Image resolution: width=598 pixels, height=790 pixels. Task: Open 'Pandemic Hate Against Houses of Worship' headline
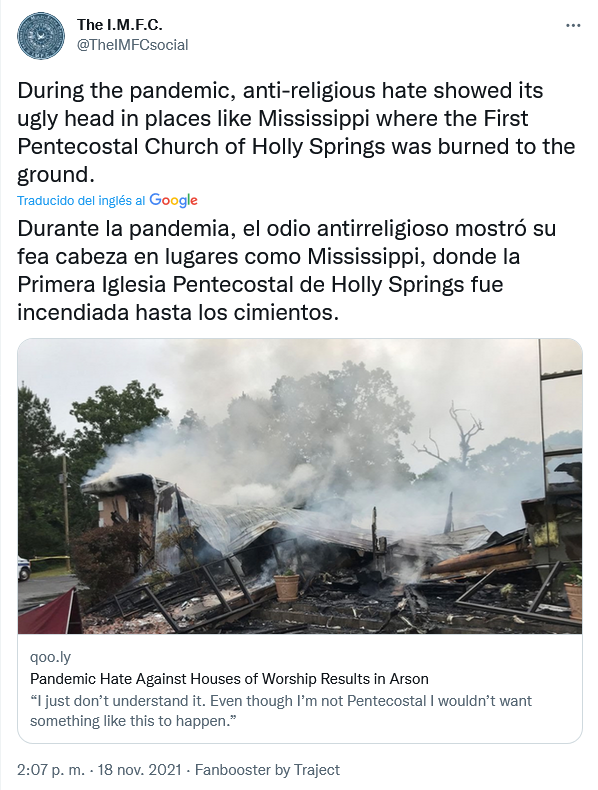tap(229, 679)
